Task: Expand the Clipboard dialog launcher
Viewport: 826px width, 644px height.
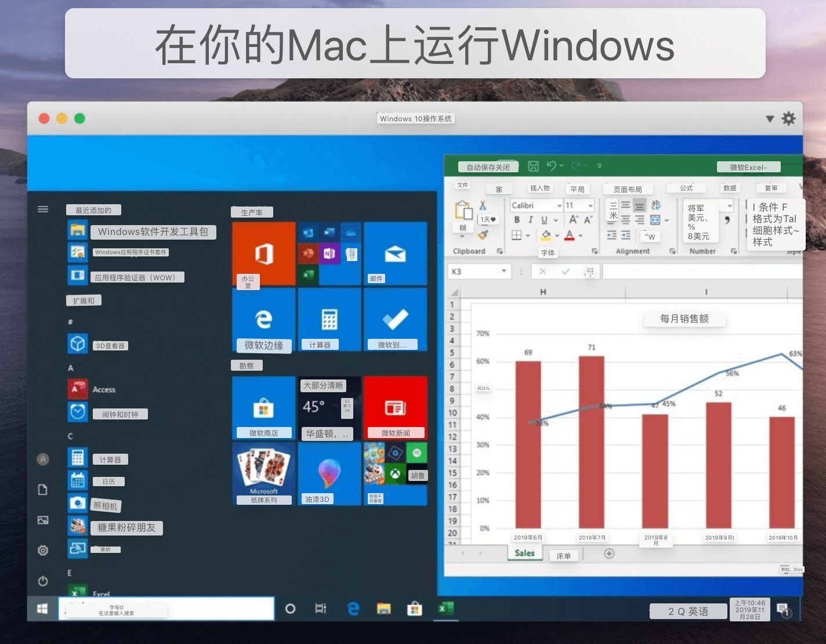Action: point(499,251)
